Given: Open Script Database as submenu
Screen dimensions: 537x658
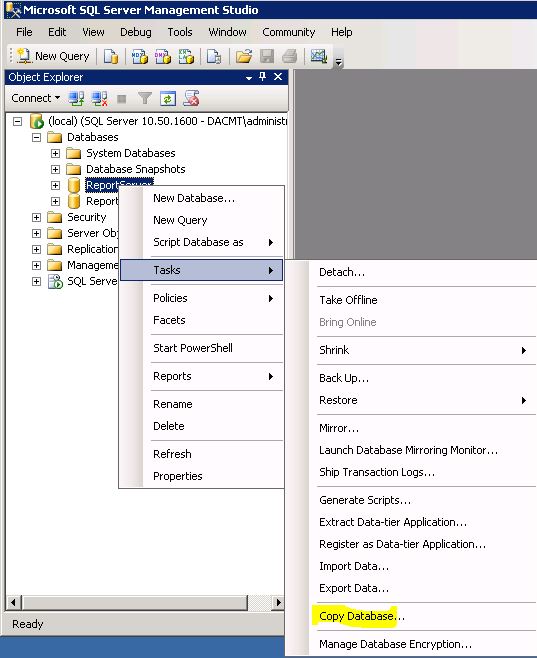Looking at the screenshot, I should [x=201, y=242].
